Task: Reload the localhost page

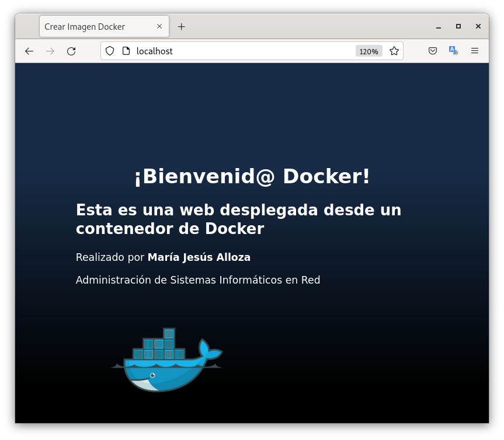Action: click(71, 51)
